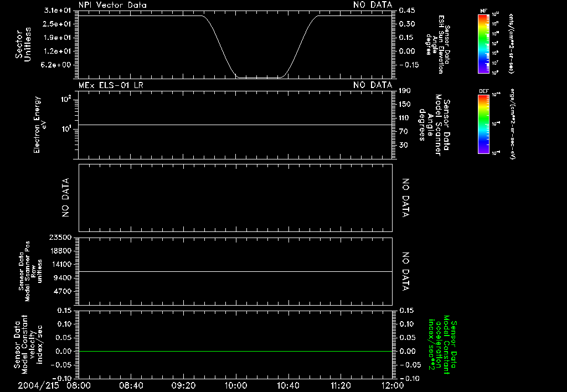The height and width of the screenshot is (392, 567).
Task: Select the NPI Vector Data title
Action: (x=112, y=5)
